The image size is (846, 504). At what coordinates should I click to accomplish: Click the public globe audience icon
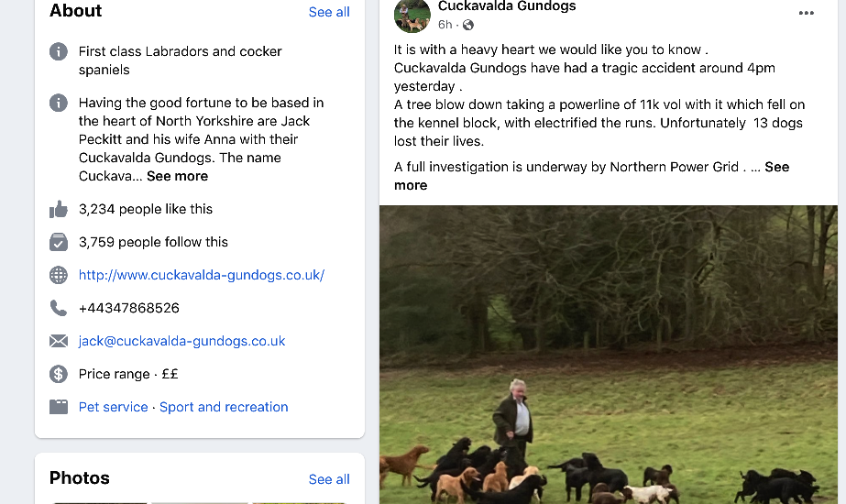click(468, 25)
